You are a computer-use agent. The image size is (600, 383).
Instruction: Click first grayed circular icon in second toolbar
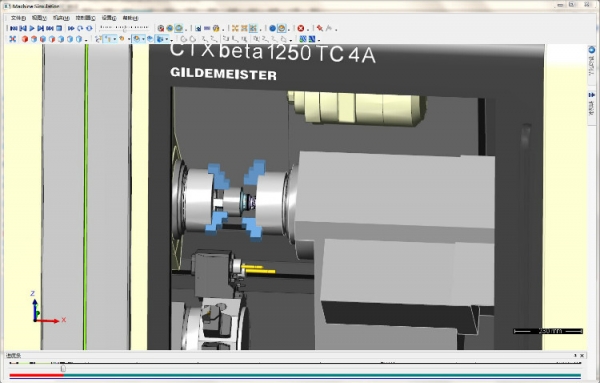(x=183, y=39)
